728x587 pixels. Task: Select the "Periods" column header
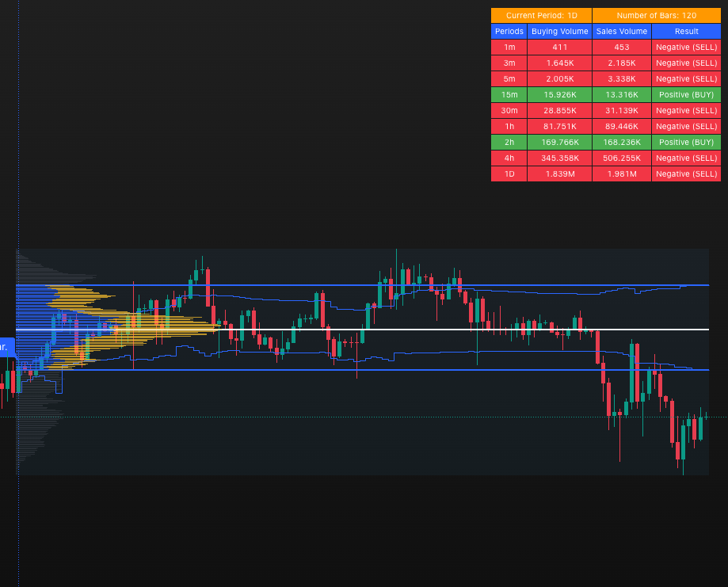point(509,31)
